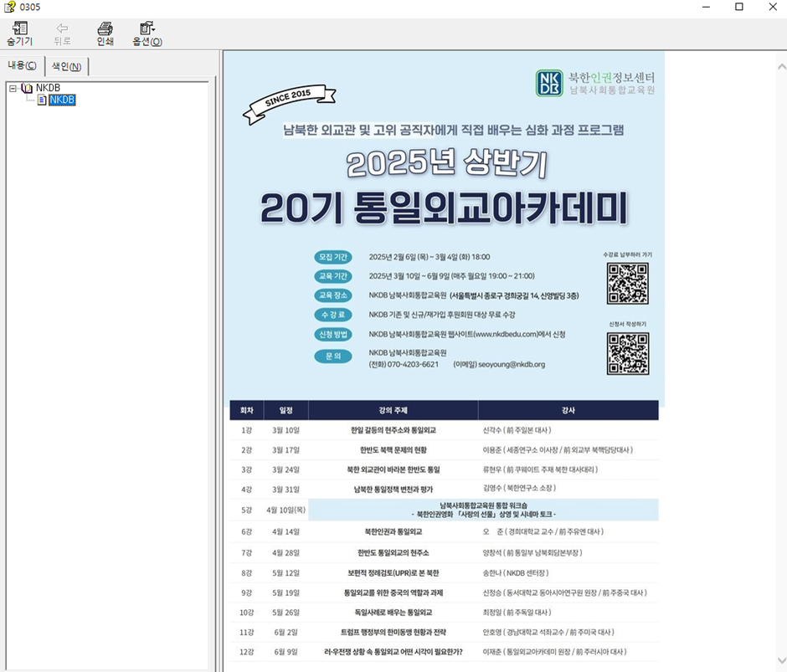Click the 강의 주제 table column header
The image size is (787, 672).
[x=393, y=410]
